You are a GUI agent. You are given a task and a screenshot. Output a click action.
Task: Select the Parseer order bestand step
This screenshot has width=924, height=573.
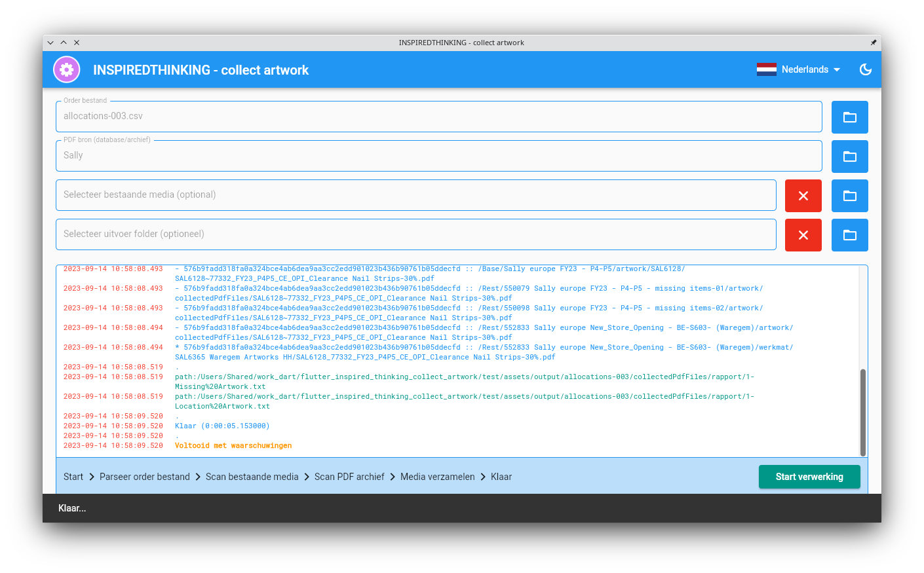click(144, 477)
